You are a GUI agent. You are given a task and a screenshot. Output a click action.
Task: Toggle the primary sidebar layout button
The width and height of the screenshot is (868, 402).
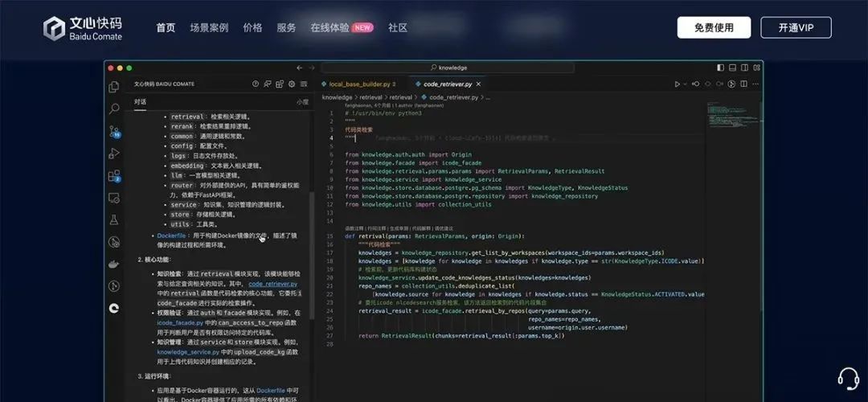721,68
